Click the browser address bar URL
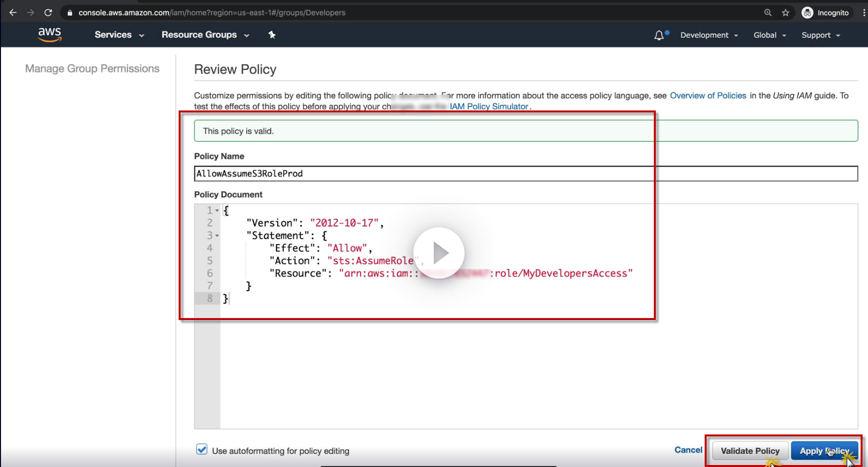The image size is (868, 467). point(212,13)
